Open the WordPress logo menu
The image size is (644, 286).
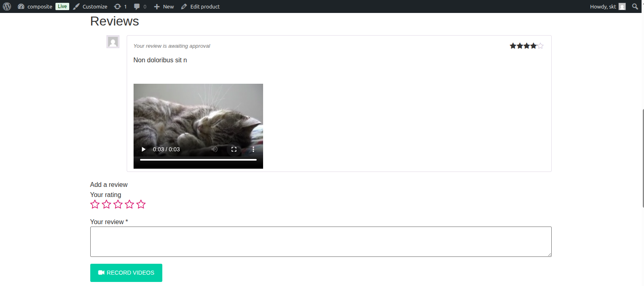tap(7, 6)
